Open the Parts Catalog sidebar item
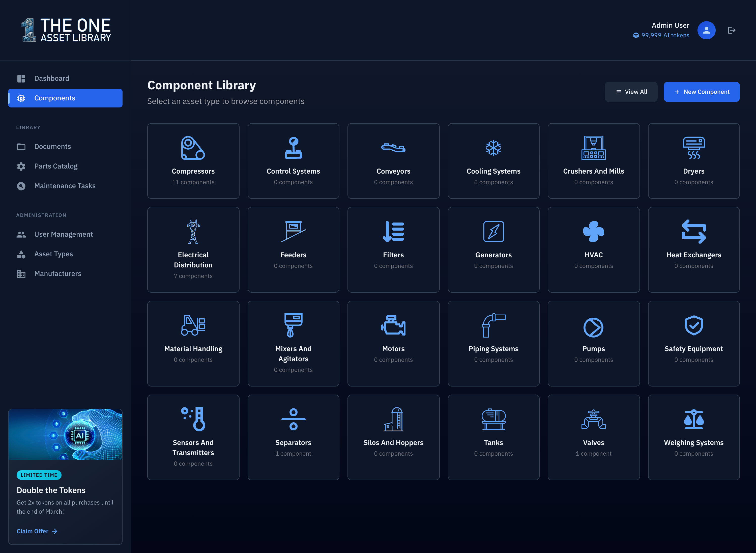Screen dimensions: 756x553 [x=55, y=166]
